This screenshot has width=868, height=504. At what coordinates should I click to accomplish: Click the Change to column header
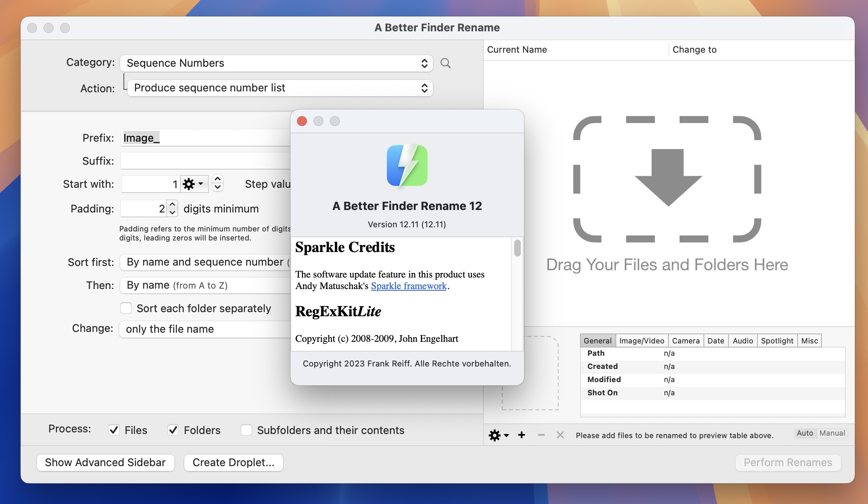[761, 49]
